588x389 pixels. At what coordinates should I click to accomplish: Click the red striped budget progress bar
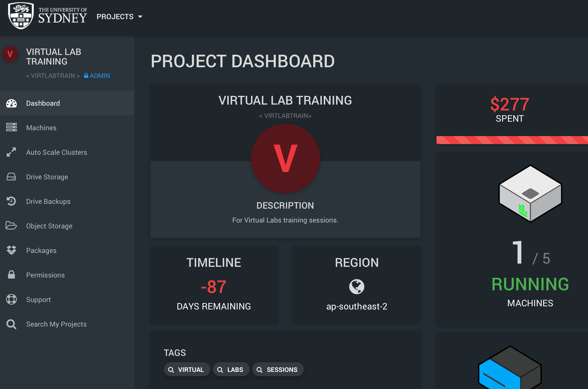pyautogui.click(x=512, y=140)
